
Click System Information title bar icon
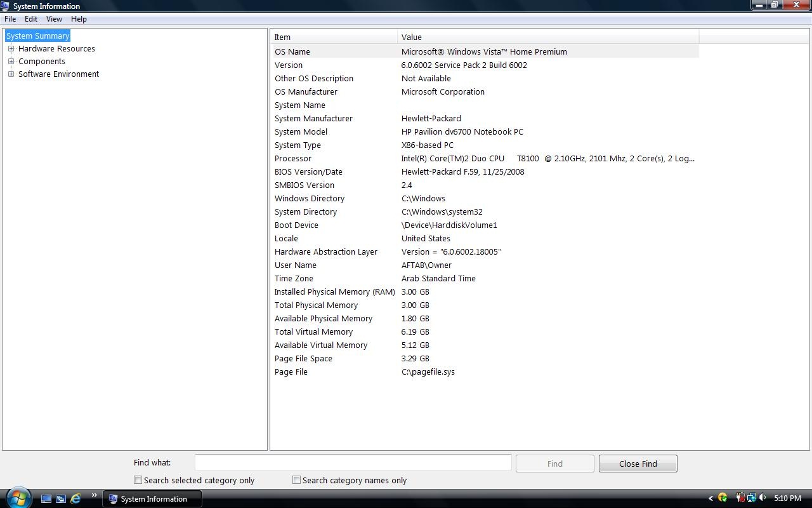6,6
